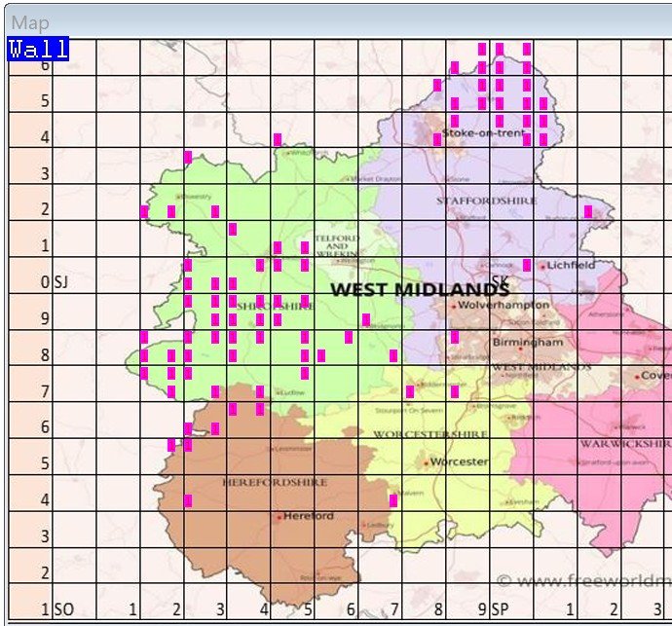The height and width of the screenshot is (626, 672).
Task: Click the WARWICKSHIRE county label
Action: 622,443
